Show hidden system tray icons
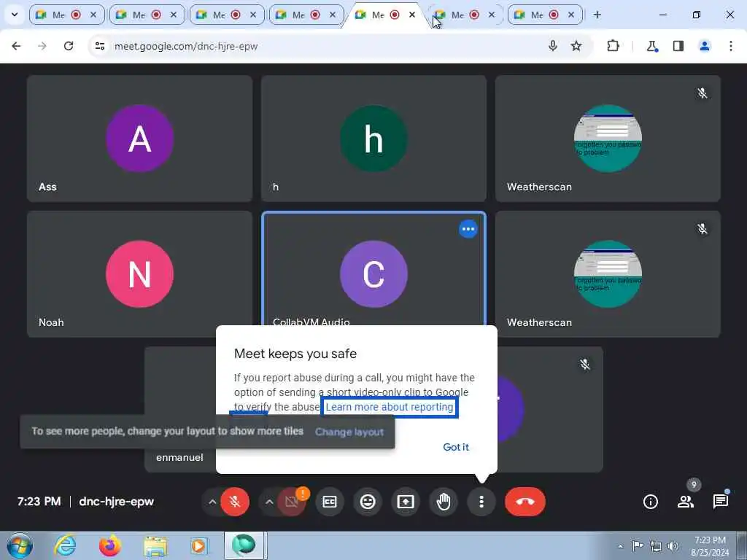747x560 pixels. [x=620, y=546]
